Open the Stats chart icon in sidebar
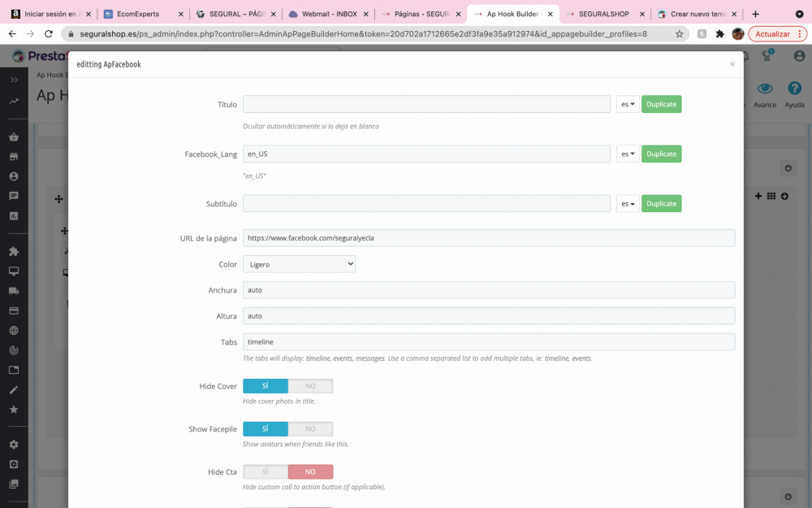Viewport: 812px width, 508px height. pyautogui.click(x=14, y=215)
